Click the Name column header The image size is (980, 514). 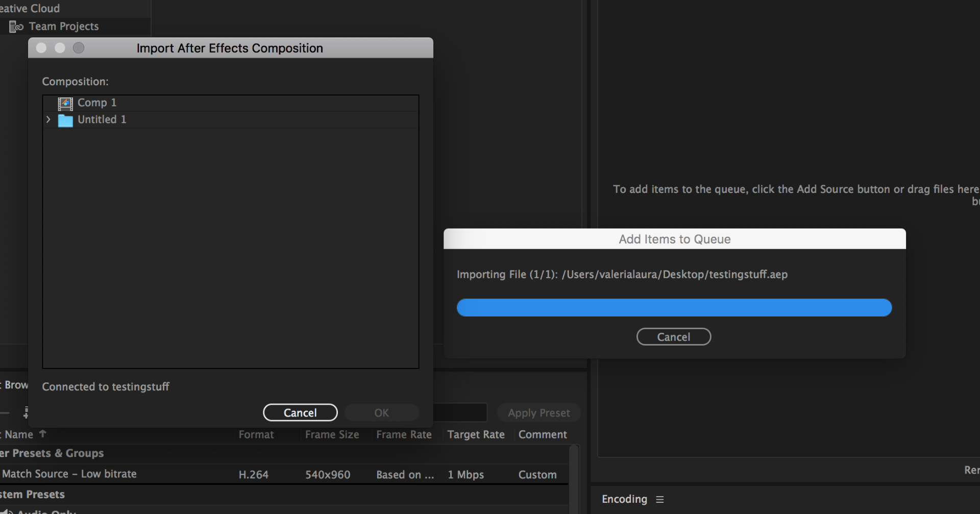(19, 434)
